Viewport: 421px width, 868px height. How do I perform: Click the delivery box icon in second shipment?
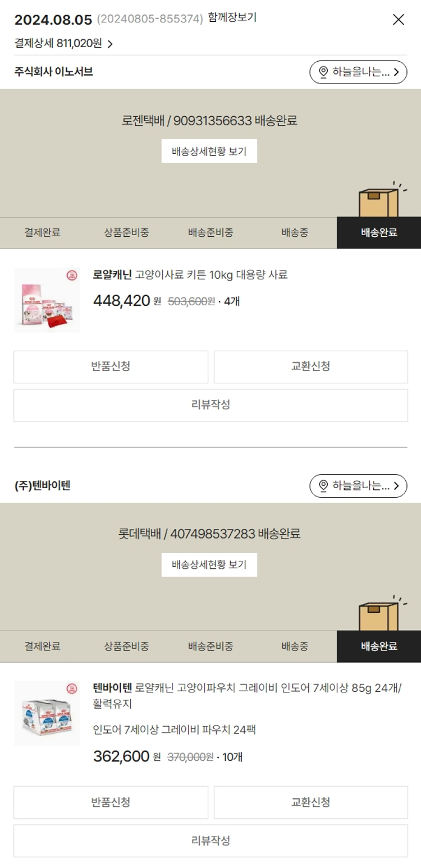(x=380, y=614)
